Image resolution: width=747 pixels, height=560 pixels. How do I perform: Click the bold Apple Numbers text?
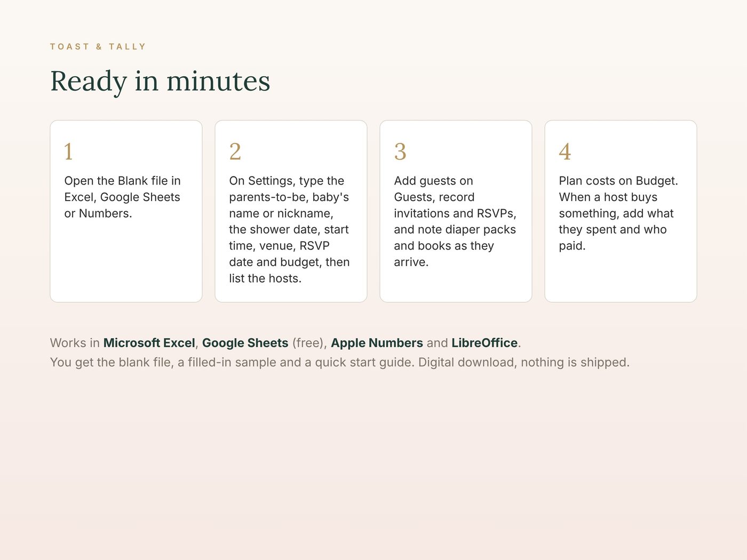coord(377,343)
